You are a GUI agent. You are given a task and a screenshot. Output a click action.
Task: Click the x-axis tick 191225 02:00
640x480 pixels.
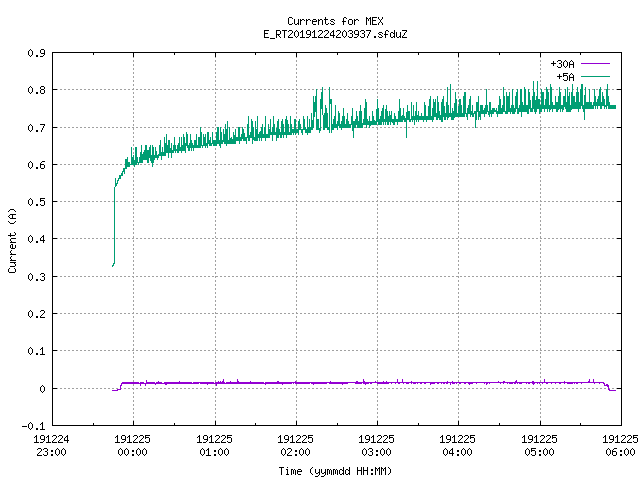click(x=296, y=445)
